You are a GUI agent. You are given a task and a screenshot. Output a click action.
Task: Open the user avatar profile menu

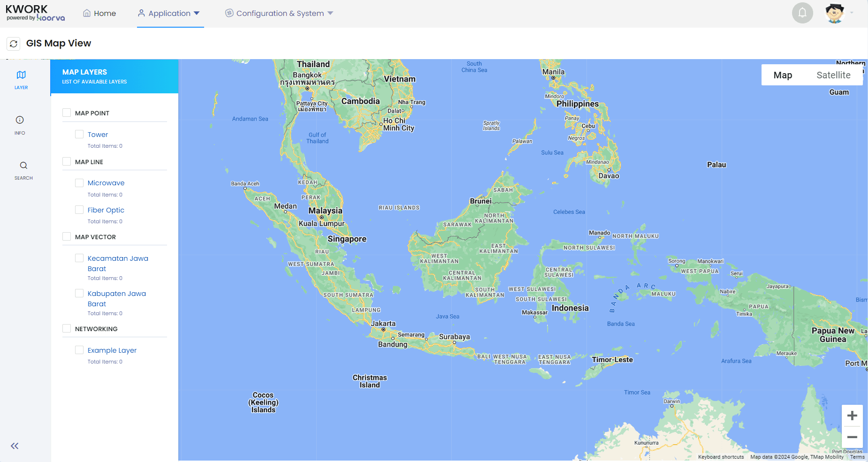[835, 13]
